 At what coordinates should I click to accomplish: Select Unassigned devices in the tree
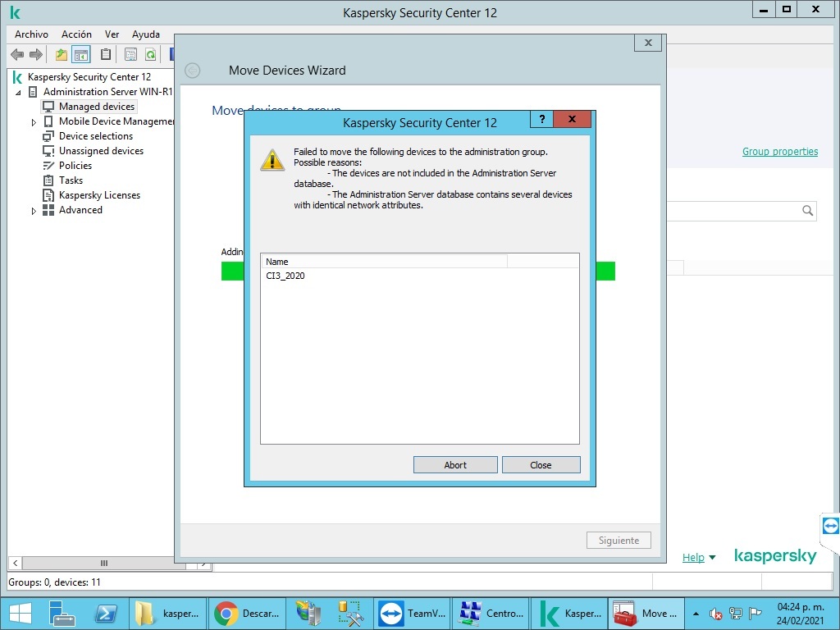coord(101,151)
